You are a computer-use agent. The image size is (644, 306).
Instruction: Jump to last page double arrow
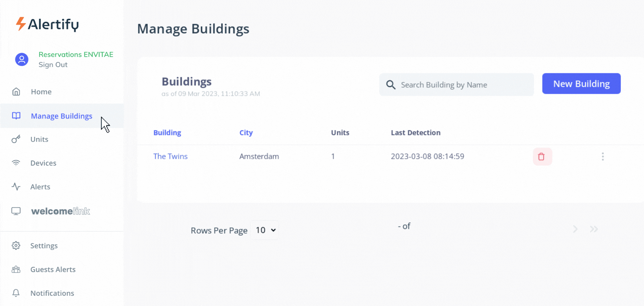click(x=594, y=229)
